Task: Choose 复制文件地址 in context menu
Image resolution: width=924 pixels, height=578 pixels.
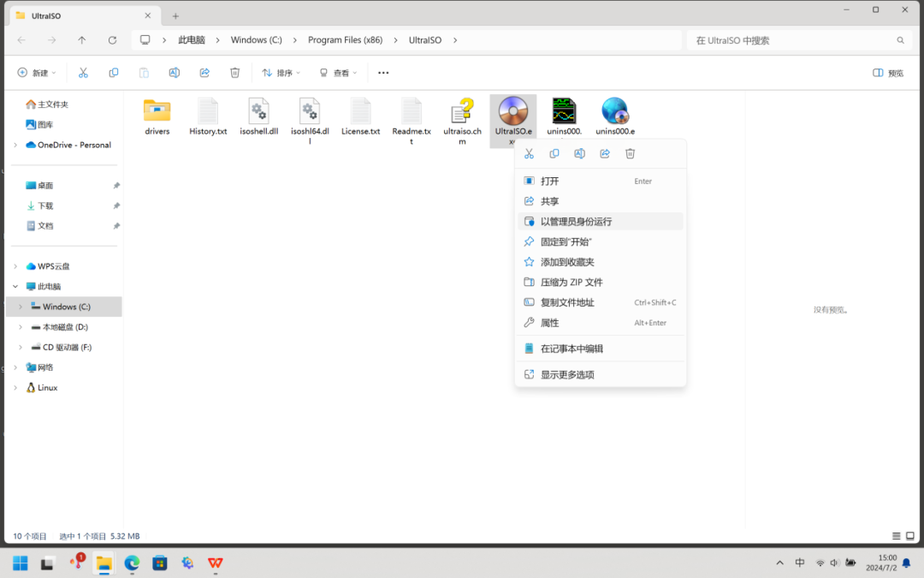Action: [x=601, y=302]
